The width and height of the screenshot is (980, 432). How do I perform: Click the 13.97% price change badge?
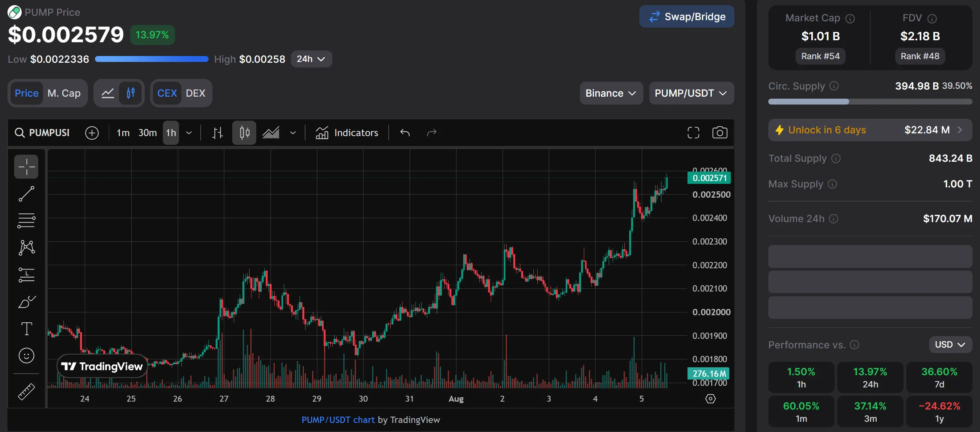(x=152, y=35)
